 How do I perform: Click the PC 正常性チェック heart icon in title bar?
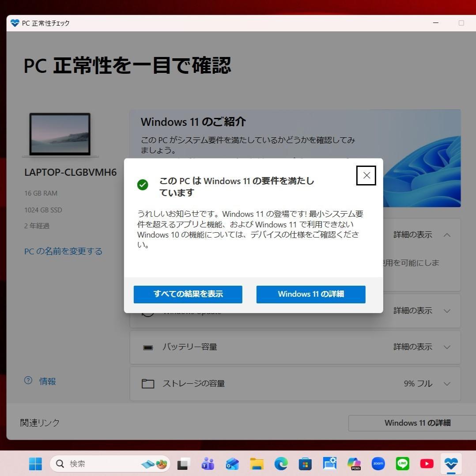14,23
